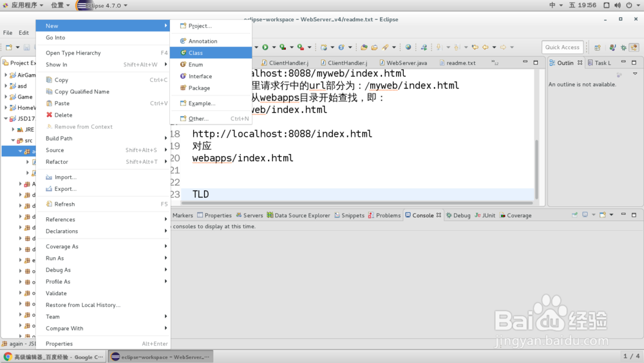
Task: Choose Enum in the New submenu
Action: [211, 64]
